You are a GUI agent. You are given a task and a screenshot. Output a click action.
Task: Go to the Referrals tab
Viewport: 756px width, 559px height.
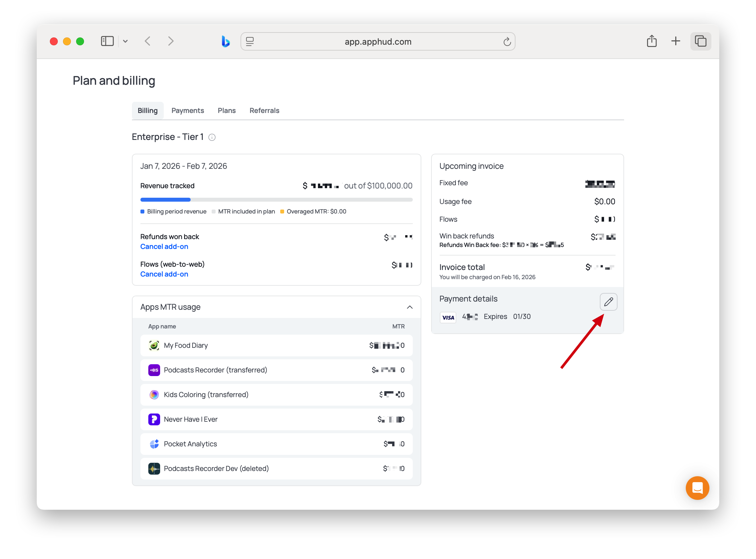(x=264, y=110)
